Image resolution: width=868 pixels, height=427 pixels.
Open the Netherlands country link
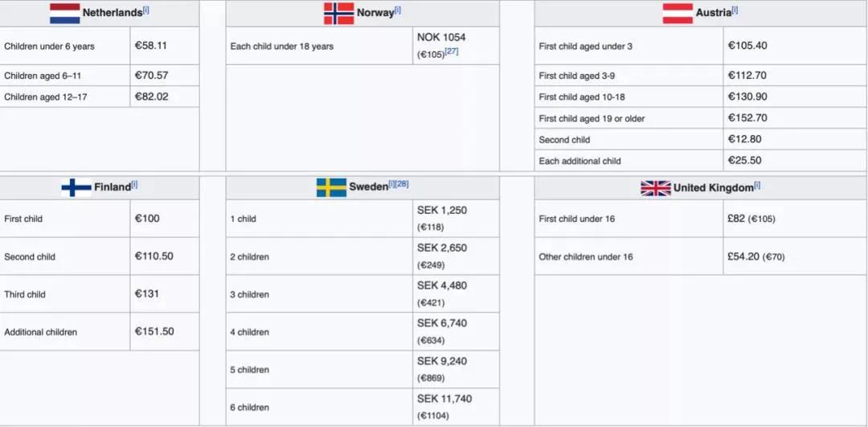pyautogui.click(x=112, y=14)
